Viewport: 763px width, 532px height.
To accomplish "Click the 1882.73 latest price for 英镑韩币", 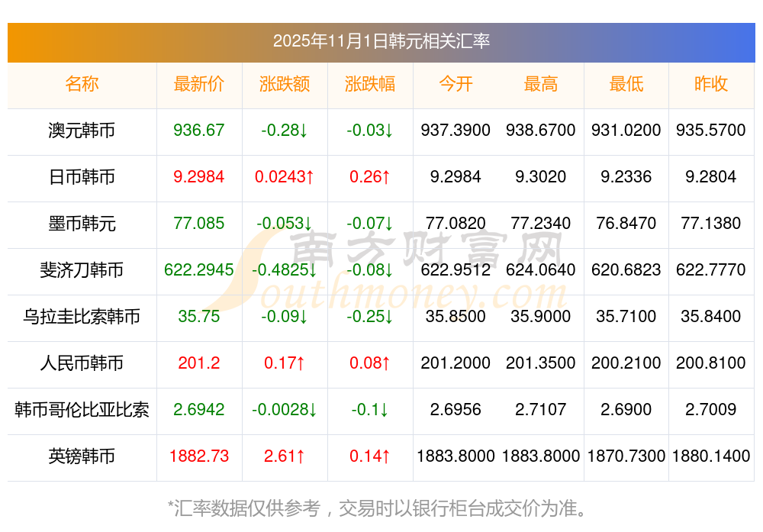I will click(x=198, y=456).
